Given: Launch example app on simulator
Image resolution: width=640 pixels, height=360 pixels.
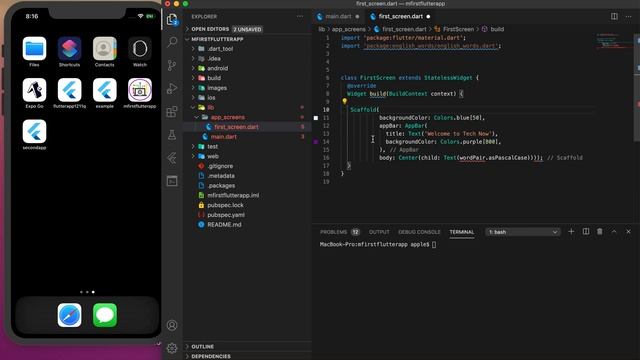Looking at the screenshot, I should click(x=104, y=93).
